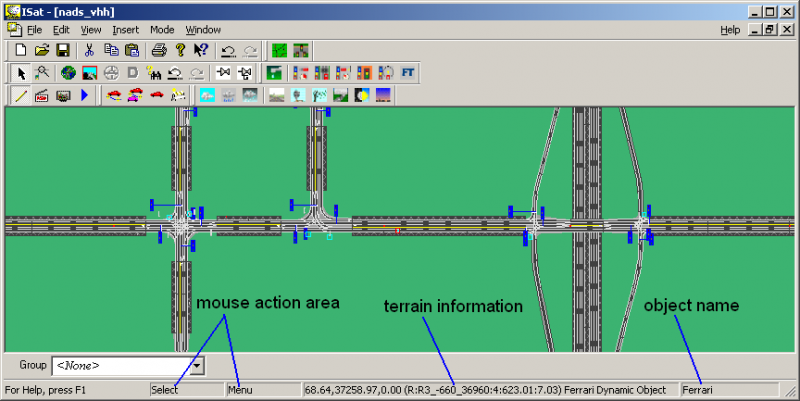Select the arrow pointer tool

point(21,73)
